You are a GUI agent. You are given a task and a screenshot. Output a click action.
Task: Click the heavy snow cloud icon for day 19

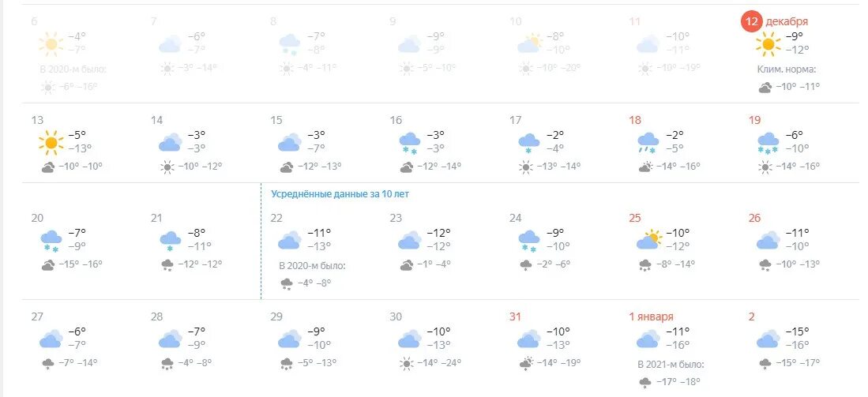pyautogui.click(x=768, y=143)
